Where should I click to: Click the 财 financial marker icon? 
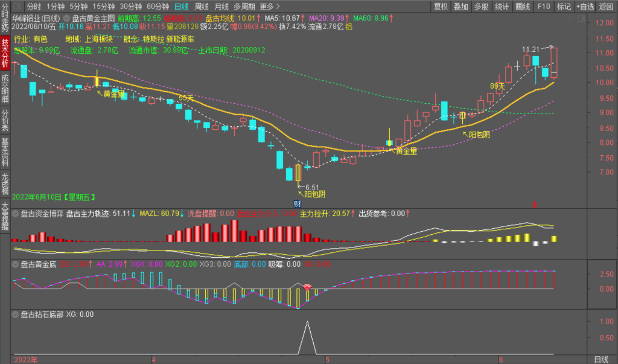pos(297,203)
